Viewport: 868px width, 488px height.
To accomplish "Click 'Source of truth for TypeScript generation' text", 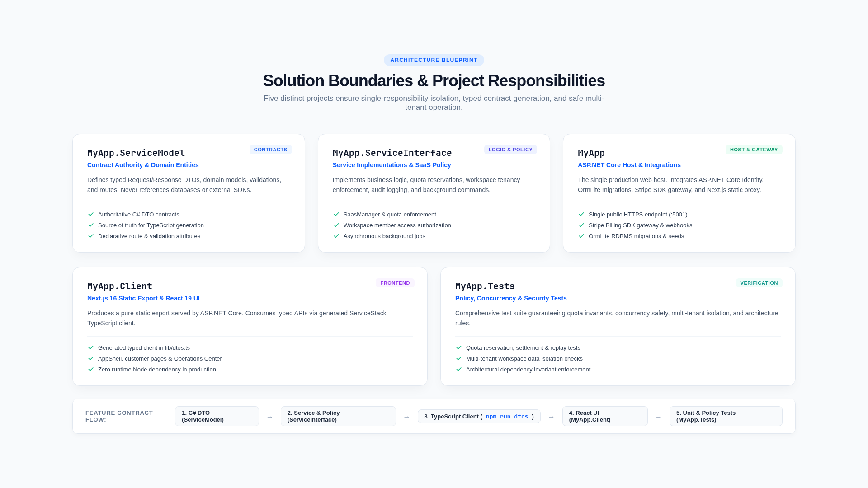I will pos(151,225).
